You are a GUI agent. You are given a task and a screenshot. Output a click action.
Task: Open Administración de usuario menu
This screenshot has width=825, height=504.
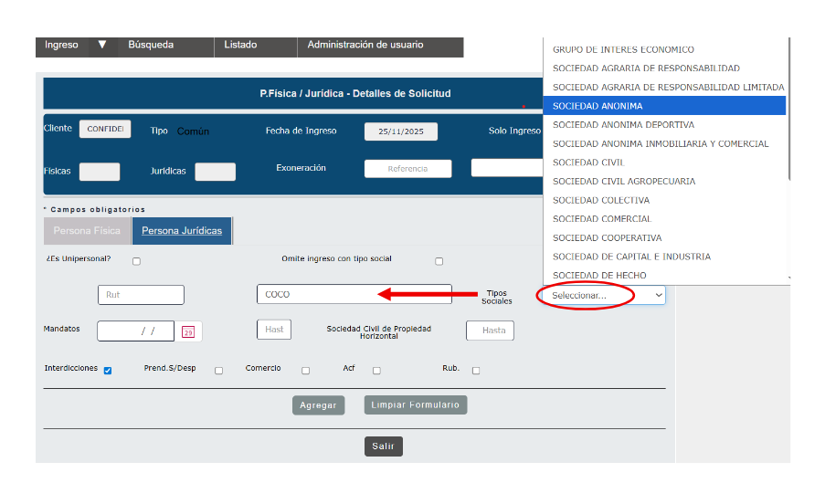pyautogui.click(x=365, y=45)
